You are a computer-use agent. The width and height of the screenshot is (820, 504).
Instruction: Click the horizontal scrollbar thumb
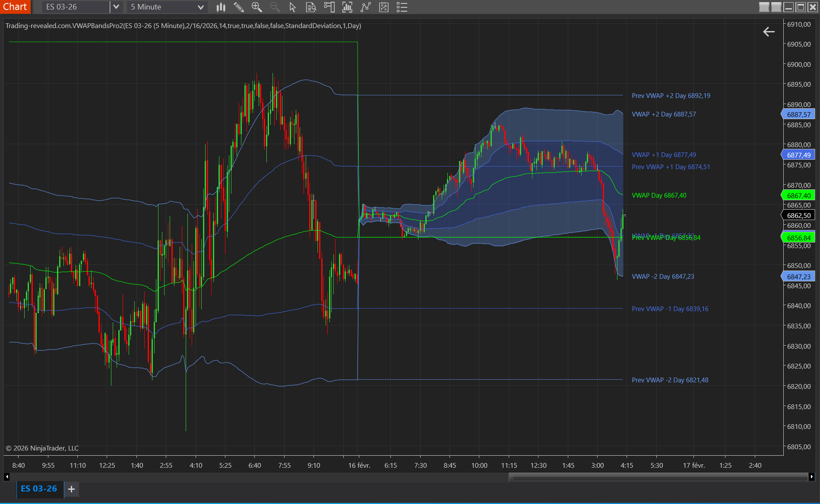658,477
